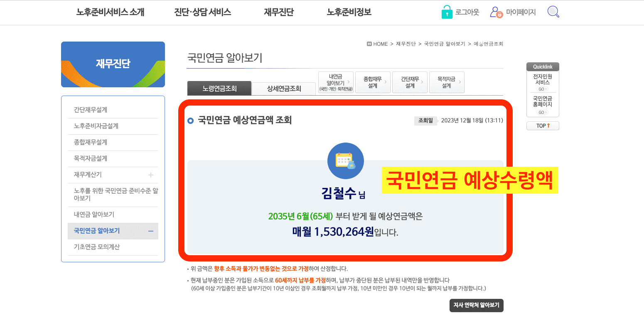Click the 지사 연락처 알아보기 button
Viewport: 644px width, 313px height.
tap(477, 305)
